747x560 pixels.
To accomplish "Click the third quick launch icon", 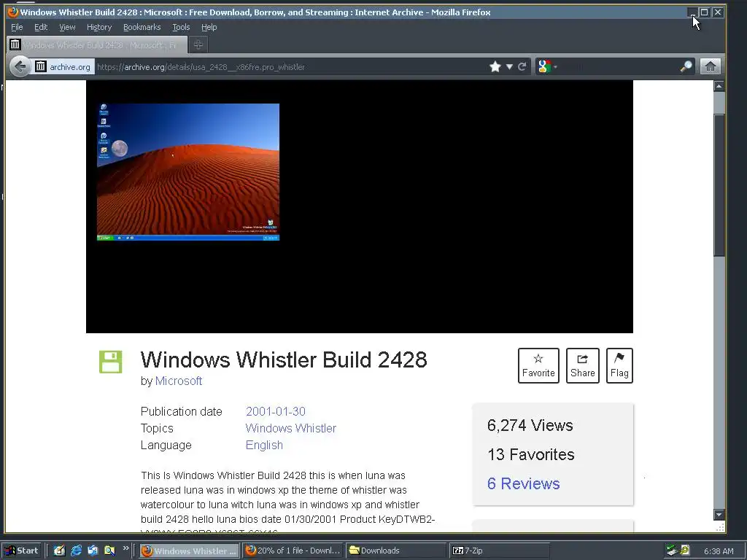I will (x=93, y=551).
